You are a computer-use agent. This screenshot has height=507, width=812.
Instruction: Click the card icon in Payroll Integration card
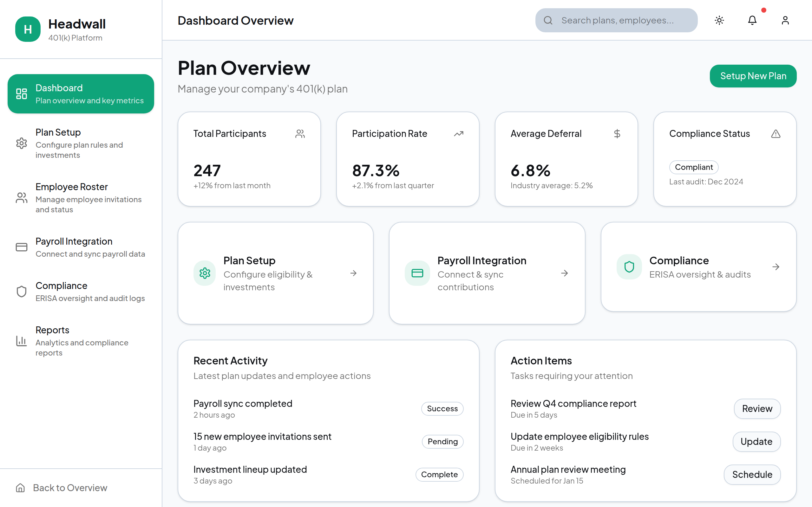tap(417, 273)
